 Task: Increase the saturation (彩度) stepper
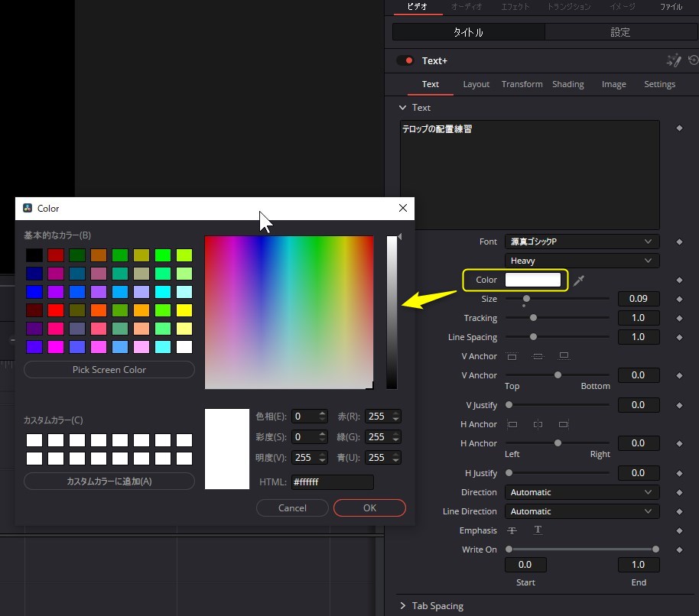[x=322, y=434]
